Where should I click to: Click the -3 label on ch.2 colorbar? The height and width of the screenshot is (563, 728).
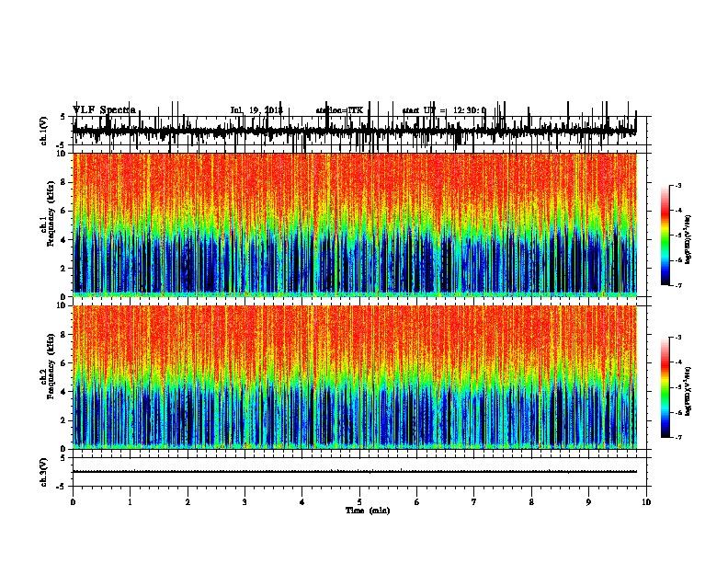[677, 338]
